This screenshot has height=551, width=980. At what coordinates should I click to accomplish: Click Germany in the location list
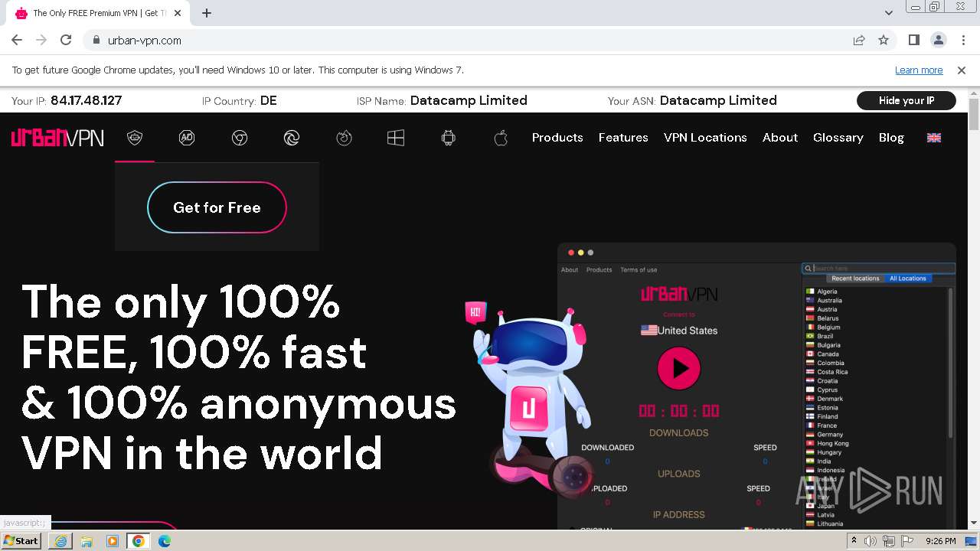coord(830,435)
